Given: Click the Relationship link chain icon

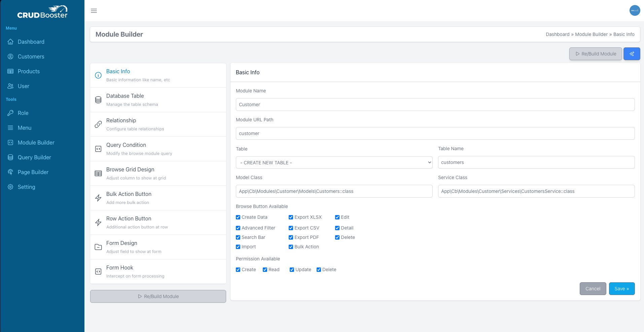Looking at the screenshot, I should [x=98, y=124].
